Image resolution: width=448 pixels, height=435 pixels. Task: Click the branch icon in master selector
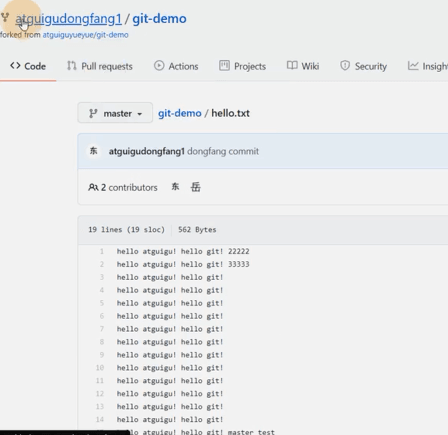[x=93, y=114]
